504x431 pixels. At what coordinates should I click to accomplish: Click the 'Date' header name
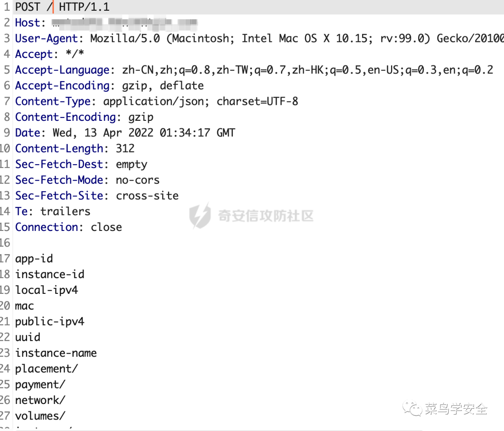click(28, 133)
